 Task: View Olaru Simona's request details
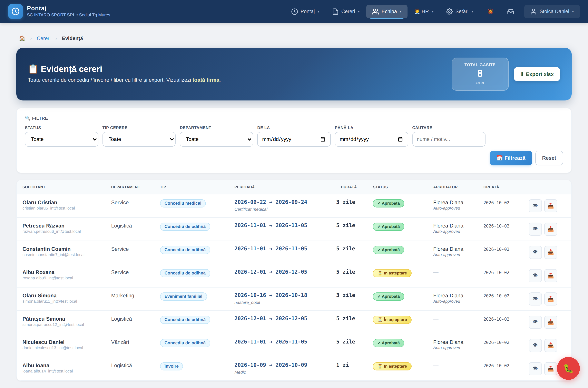click(535, 299)
